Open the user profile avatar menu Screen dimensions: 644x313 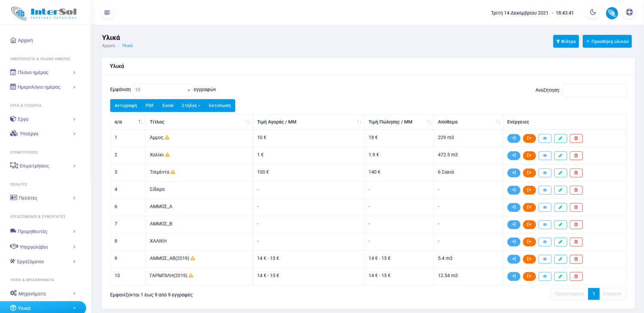[x=611, y=13]
